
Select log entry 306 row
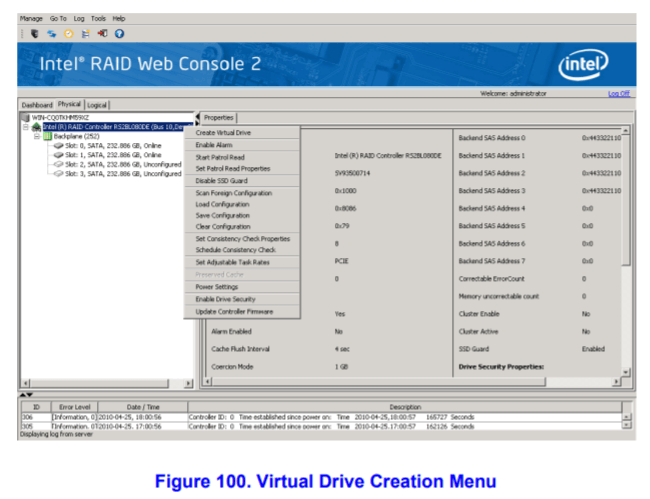[322, 417]
